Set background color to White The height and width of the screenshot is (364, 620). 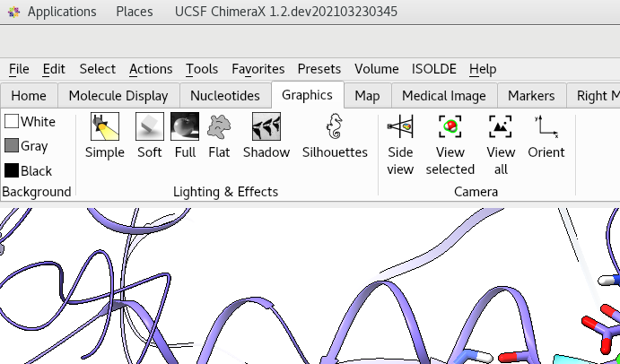(x=30, y=122)
